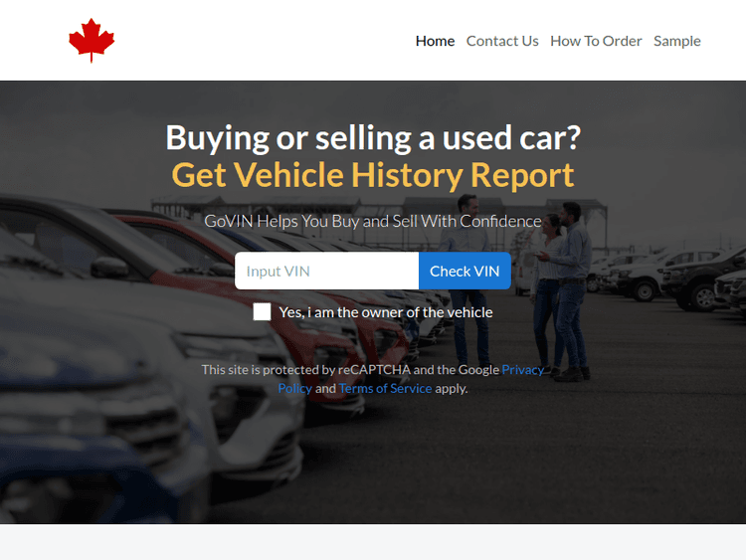Click the reCAPTCHA protection notice text
The image size is (746, 560).
click(373, 379)
